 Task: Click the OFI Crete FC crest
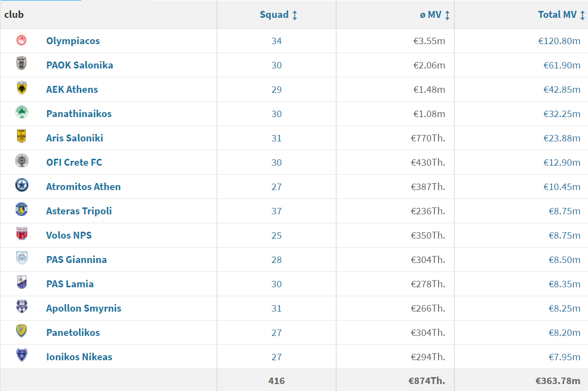click(x=21, y=161)
